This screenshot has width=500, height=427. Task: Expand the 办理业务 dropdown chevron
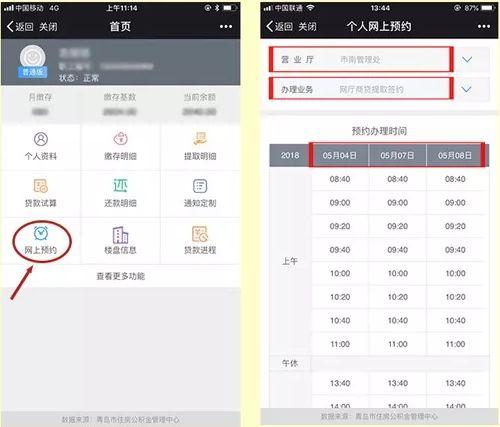(466, 89)
